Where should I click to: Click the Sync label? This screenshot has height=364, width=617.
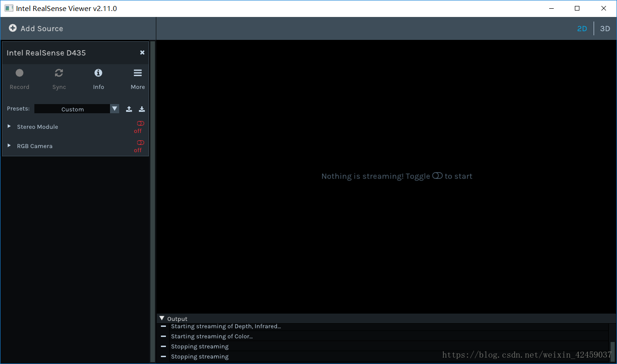click(59, 87)
